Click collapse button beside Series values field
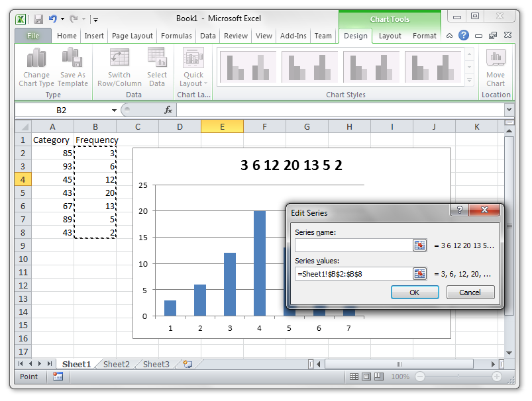Viewport: 532px width, 401px height. tap(419, 273)
